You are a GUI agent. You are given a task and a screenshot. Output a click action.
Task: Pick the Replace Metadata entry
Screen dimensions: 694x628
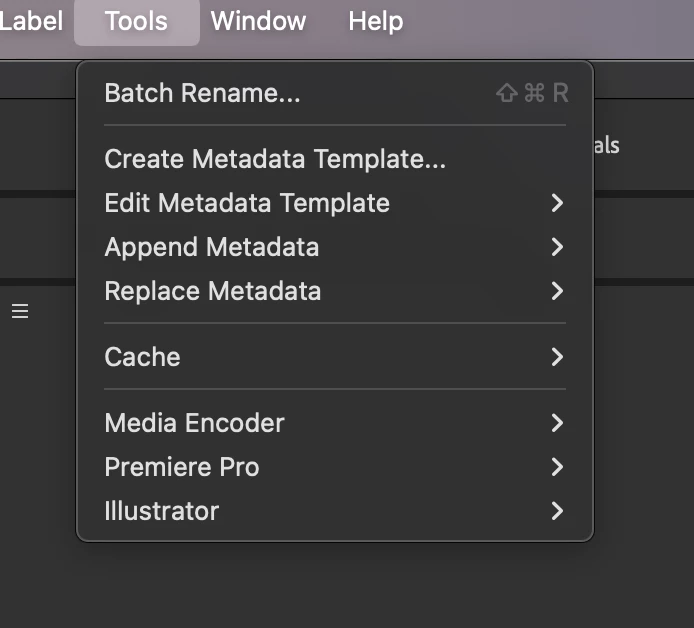(213, 291)
